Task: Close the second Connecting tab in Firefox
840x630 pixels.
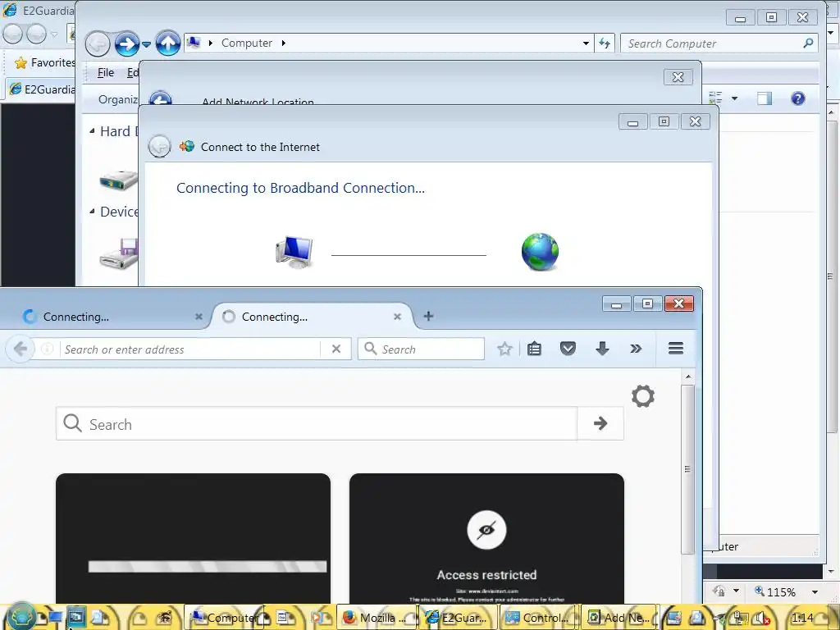Action: click(x=398, y=317)
